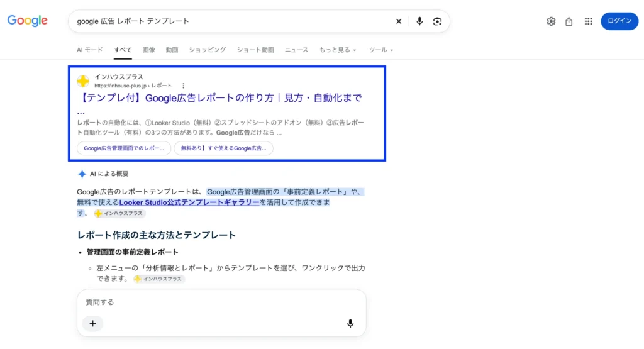Click the Google広告管理画面でのレポー... sitelink chip
Viewport: 644px width, 349px height.
coord(124,148)
